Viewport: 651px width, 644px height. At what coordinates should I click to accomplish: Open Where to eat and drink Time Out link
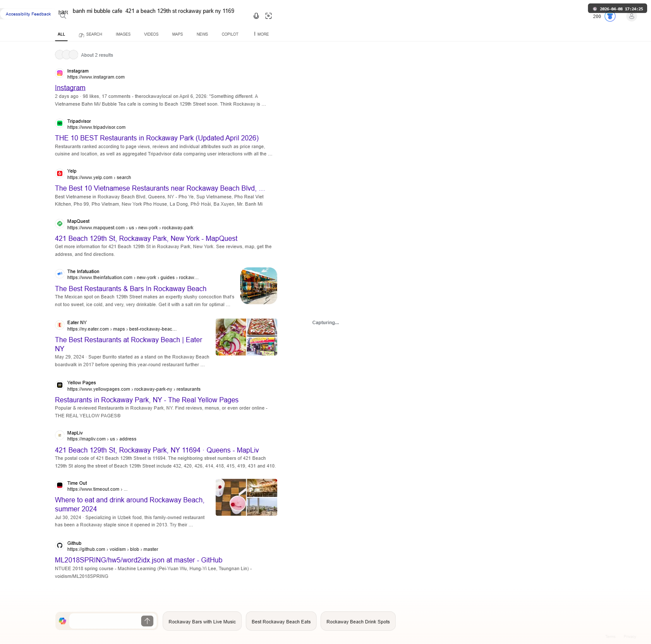tap(130, 504)
